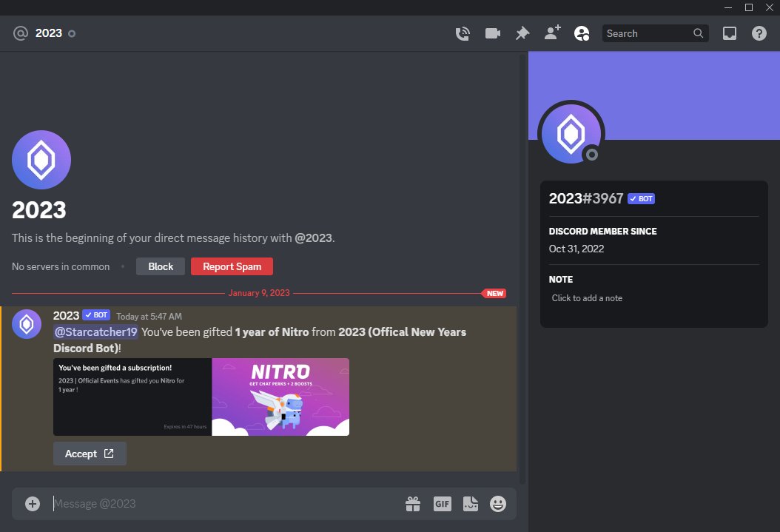Click the Today at 5:47 AM timestamp
The image size is (780, 532).
[x=149, y=316]
